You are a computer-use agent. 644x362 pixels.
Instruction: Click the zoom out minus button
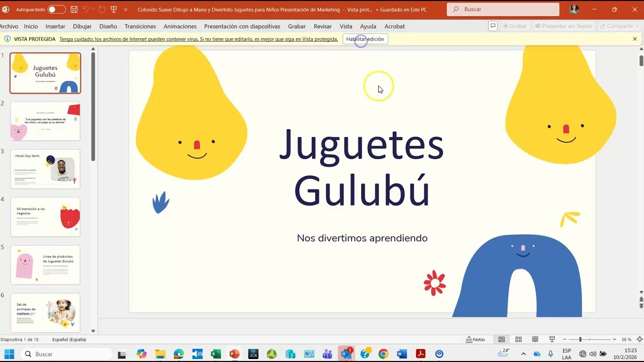tap(565, 339)
